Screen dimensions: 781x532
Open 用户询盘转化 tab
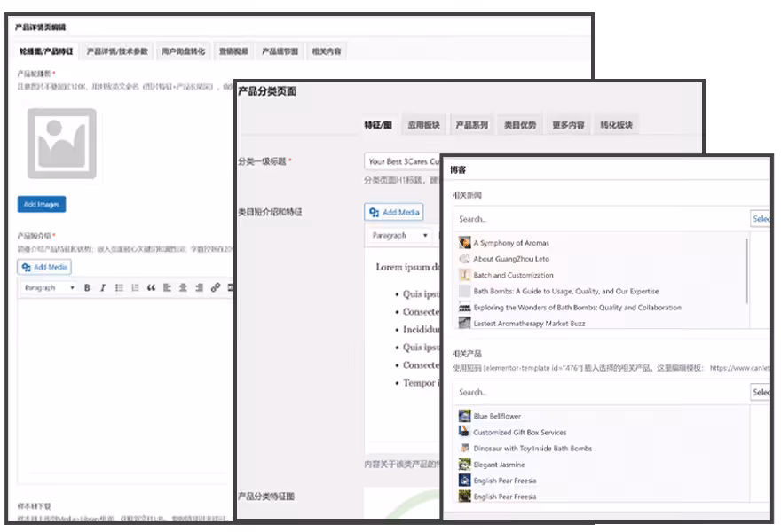(184, 51)
